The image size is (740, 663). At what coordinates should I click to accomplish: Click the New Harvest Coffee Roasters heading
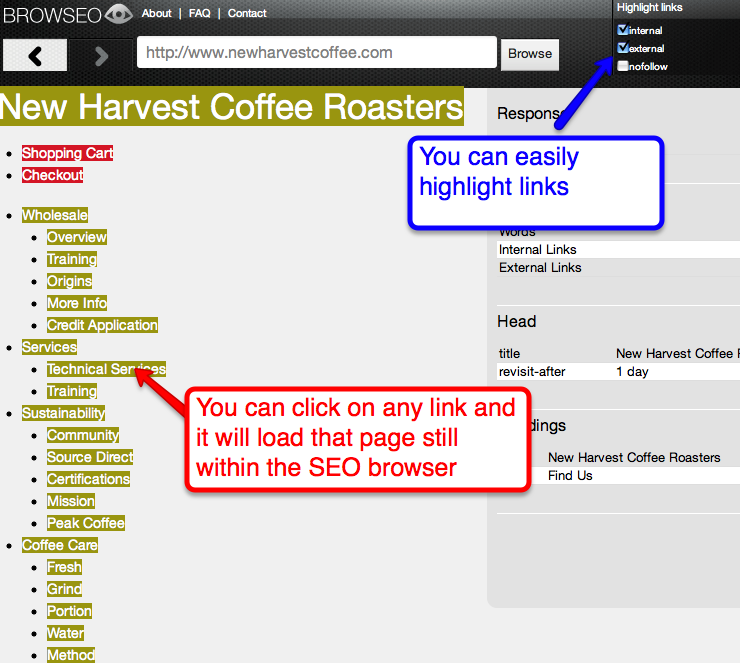232,107
